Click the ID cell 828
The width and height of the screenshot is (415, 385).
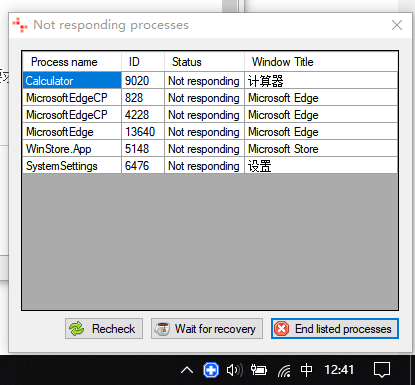point(143,98)
